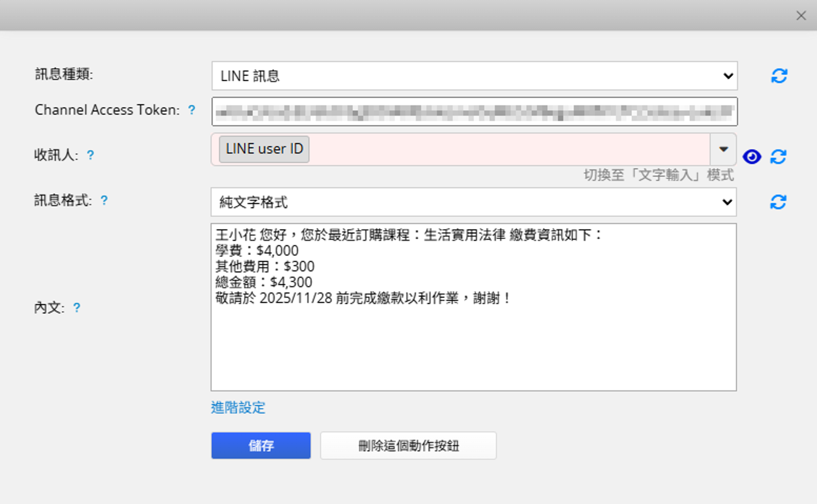Click help question mark for Channel Access Token

point(191,110)
